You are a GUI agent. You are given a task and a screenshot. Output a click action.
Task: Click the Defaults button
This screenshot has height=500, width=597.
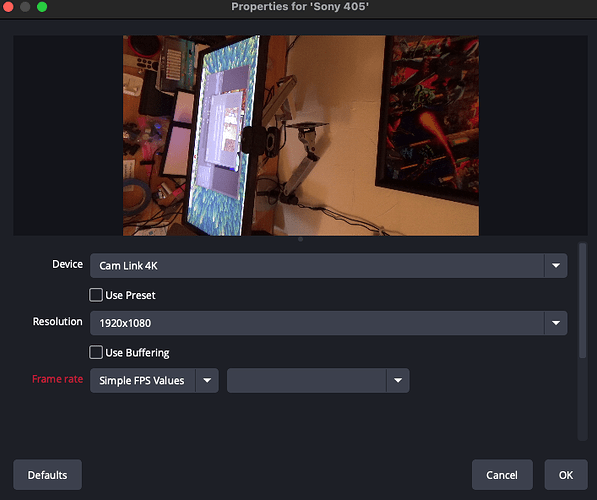(x=48, y=475)
